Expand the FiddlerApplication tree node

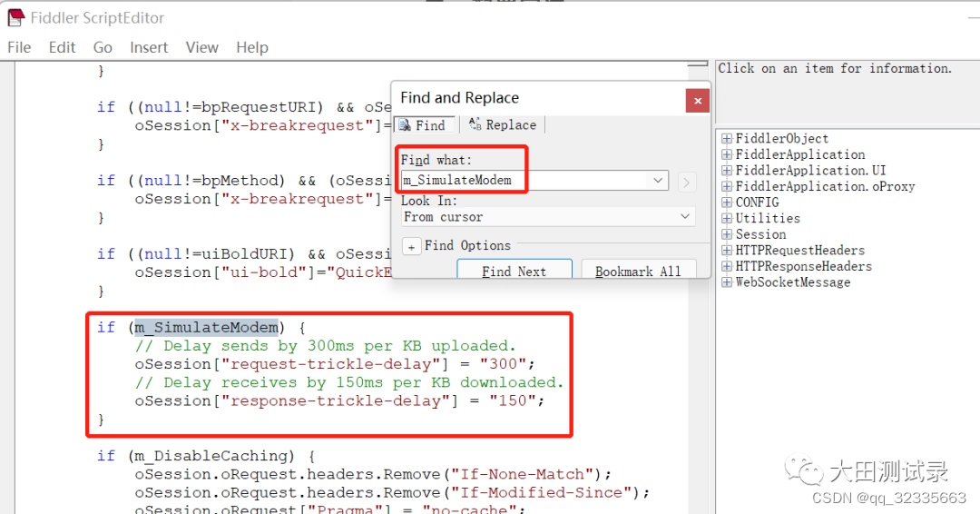(x=726, y=154)
